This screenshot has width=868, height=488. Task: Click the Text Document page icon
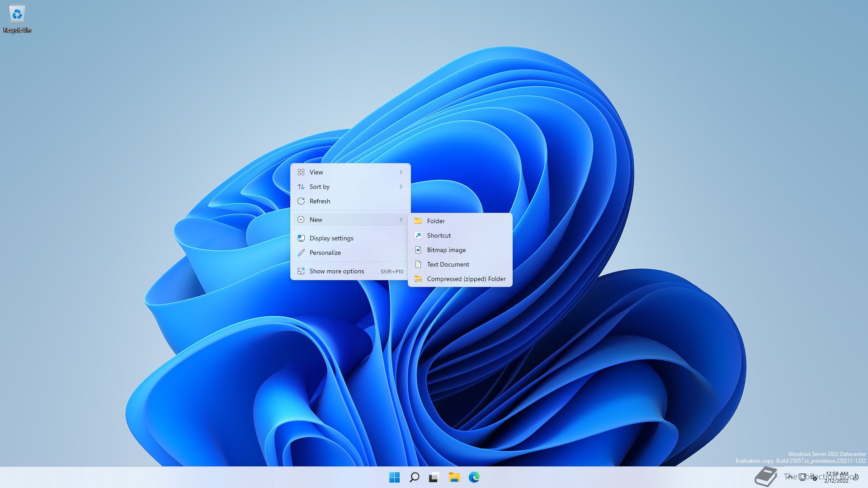418,264
